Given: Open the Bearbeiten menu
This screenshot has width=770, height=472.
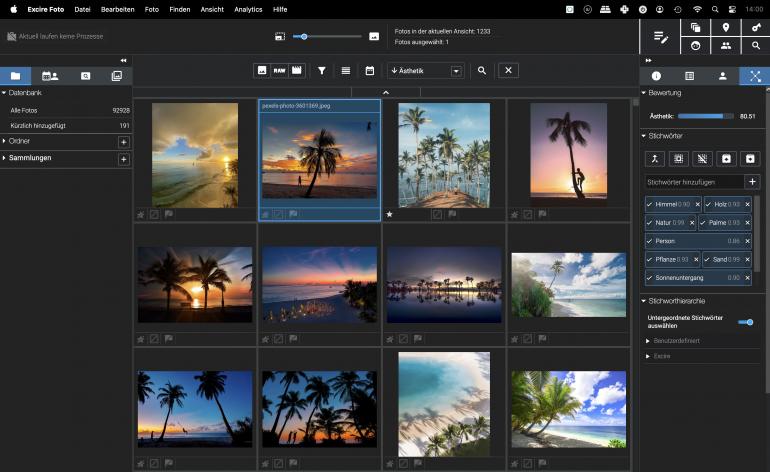Looking at the screenshot, I should coord(117,9).
